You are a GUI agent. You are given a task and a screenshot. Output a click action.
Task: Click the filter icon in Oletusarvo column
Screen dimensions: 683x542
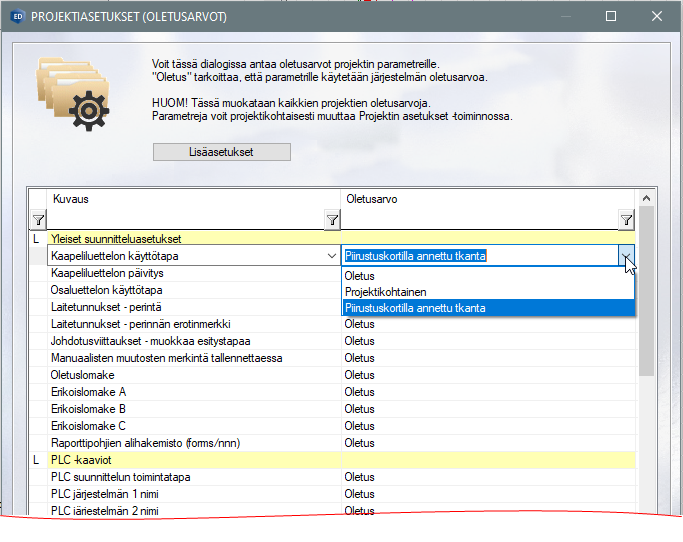click(626, 220)
